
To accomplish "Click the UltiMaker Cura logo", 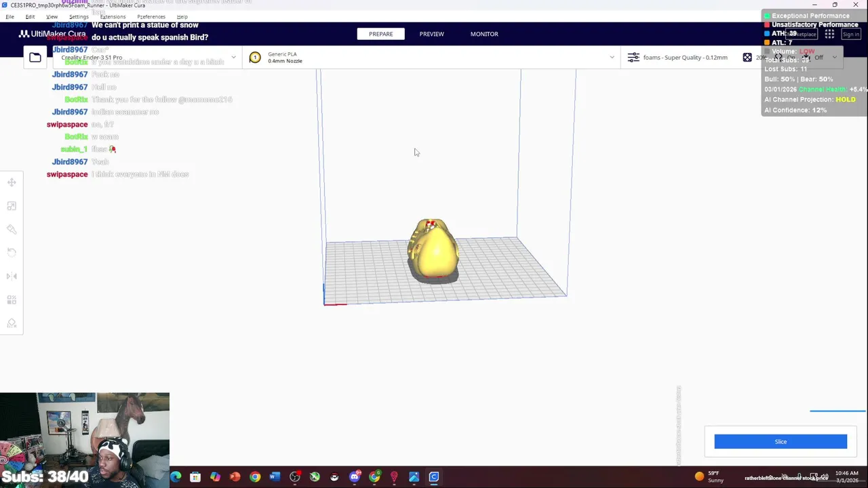I will tap(52, 34).
